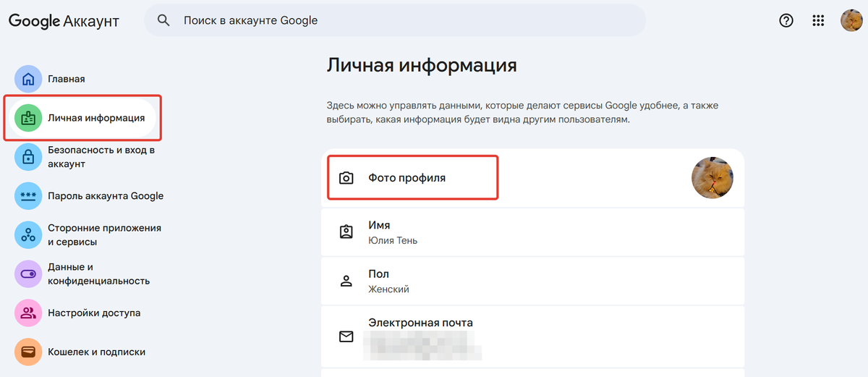Click the account avatar in top-right corner
This screenshot has height=377, width=868.
tap(851, 20)
